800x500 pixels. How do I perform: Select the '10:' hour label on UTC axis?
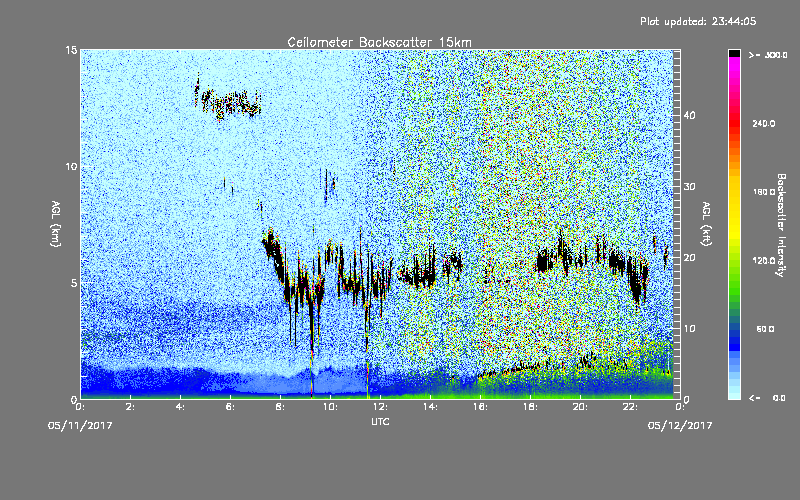tap(331, 407)
